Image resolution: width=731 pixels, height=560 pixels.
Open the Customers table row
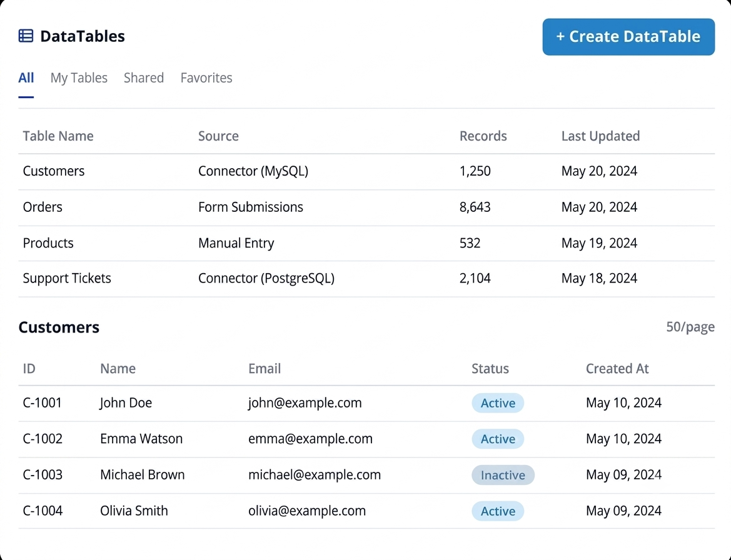pos(366,171)
